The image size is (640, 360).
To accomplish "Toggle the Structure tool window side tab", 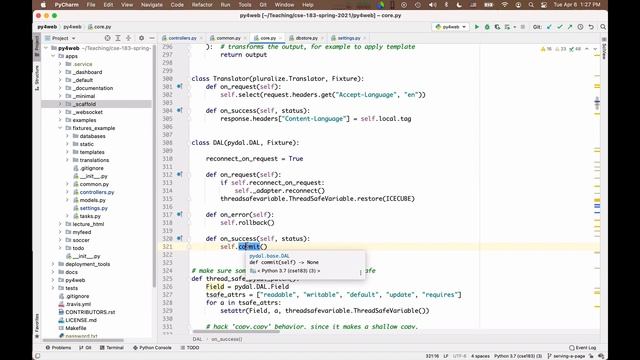I will (37, 78).
